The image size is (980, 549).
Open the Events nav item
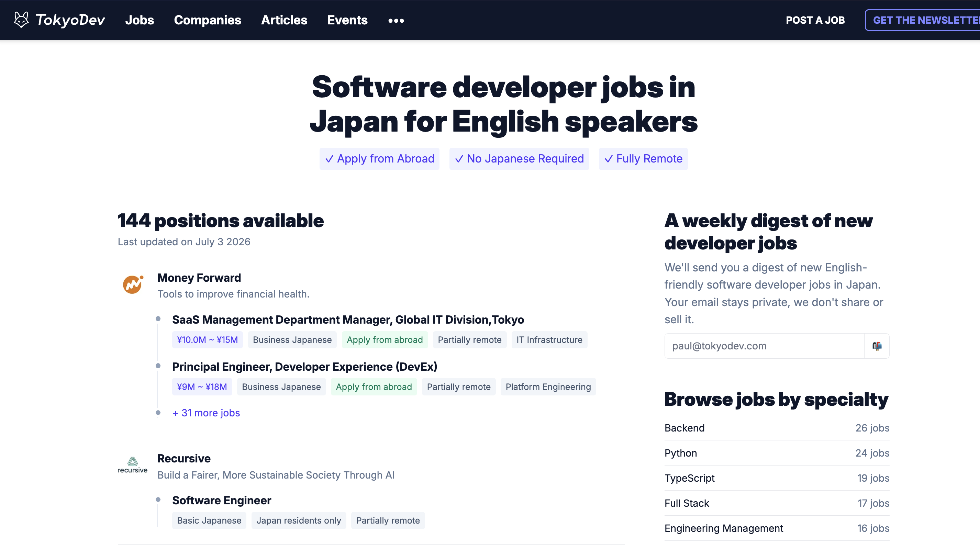347,20
